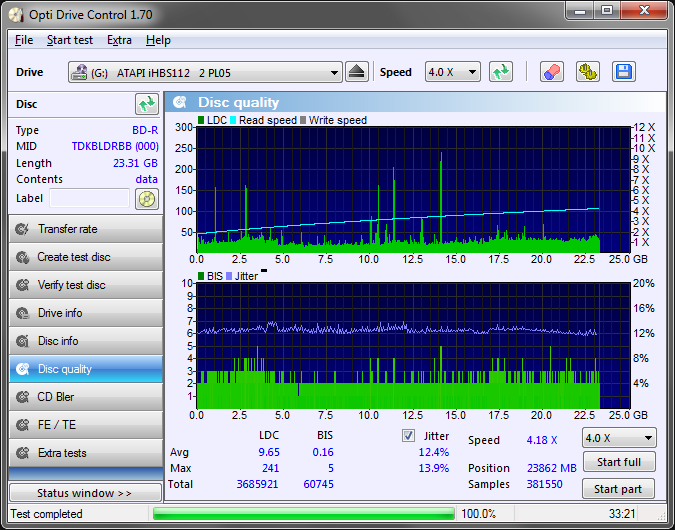Switch to the Verify test disc page
675x530 pixels.
[x=86, y=285]
